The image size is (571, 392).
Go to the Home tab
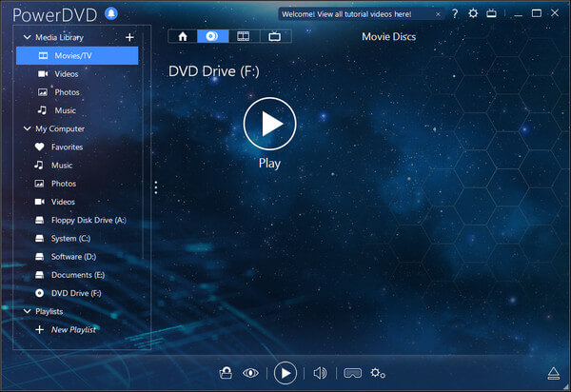[183, 36]
